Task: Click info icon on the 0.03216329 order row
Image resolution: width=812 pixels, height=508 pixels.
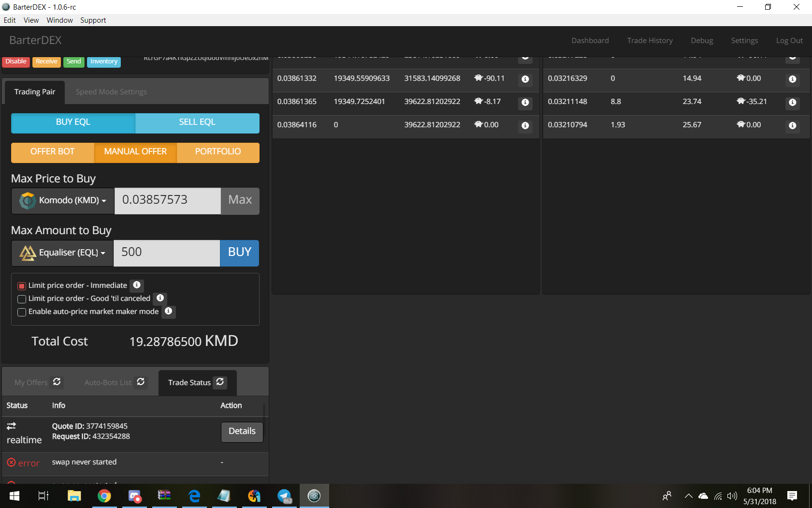Action: coord(793,79)
